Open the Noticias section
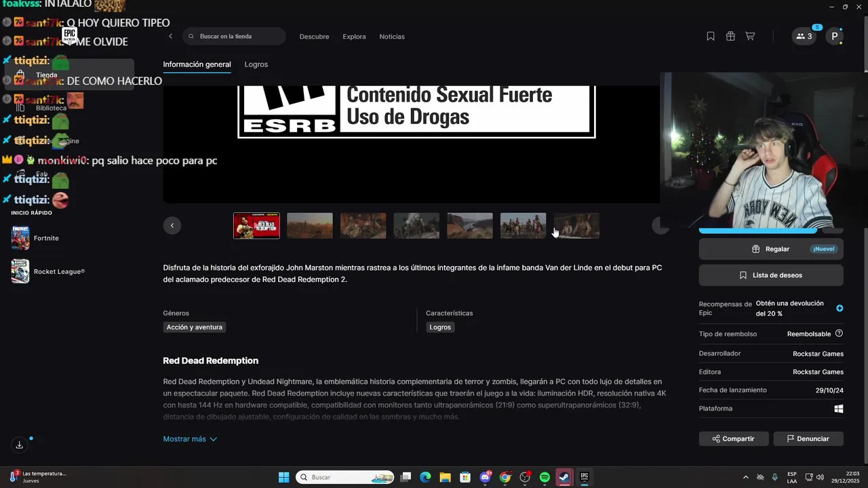The image size is (868, 488). pyautogui.click(x=392, y=37)
